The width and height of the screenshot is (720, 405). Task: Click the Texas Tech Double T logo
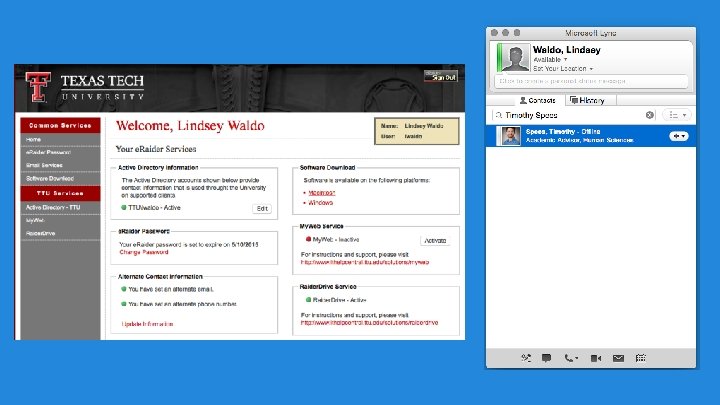(x=38, y=87)
